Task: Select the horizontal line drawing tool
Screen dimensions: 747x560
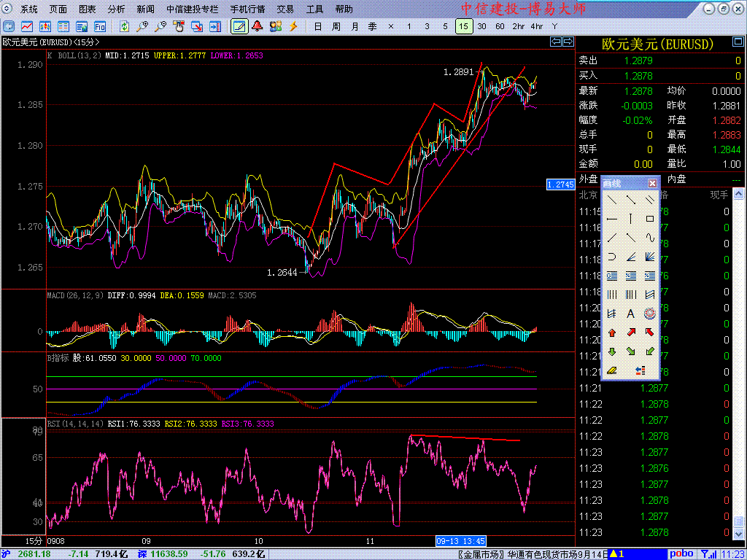Action: pyautogui.click(x=612, y=219)
